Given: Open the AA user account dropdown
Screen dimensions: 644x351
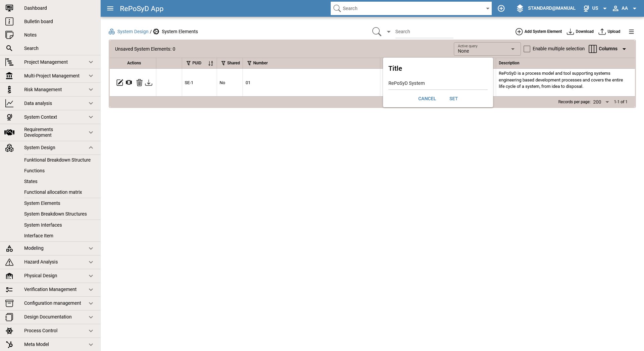Looking at the screenshot, I should [625, 8].
